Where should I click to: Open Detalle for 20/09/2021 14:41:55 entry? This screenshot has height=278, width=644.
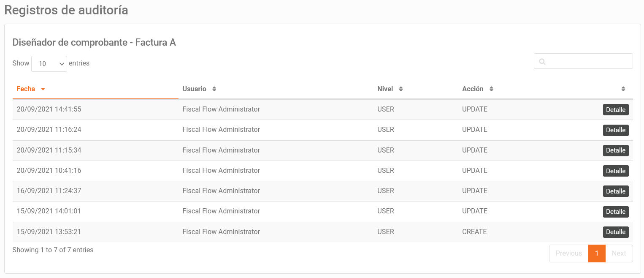(616, 110)
